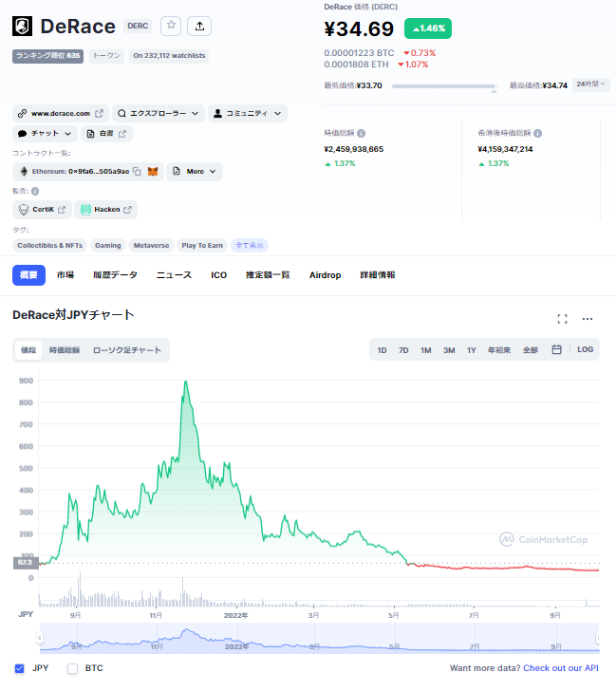616x691 pixels.
Task: Click the DeRace logo icon
Action: 22,26
